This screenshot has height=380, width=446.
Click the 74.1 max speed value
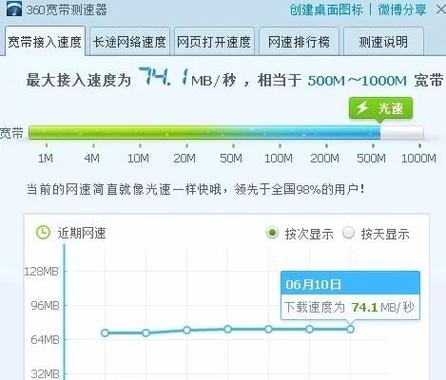(x=163, y=76)
